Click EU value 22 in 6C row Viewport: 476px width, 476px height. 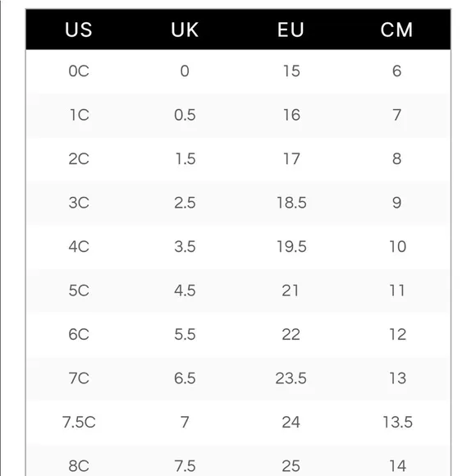click(291, 334)
